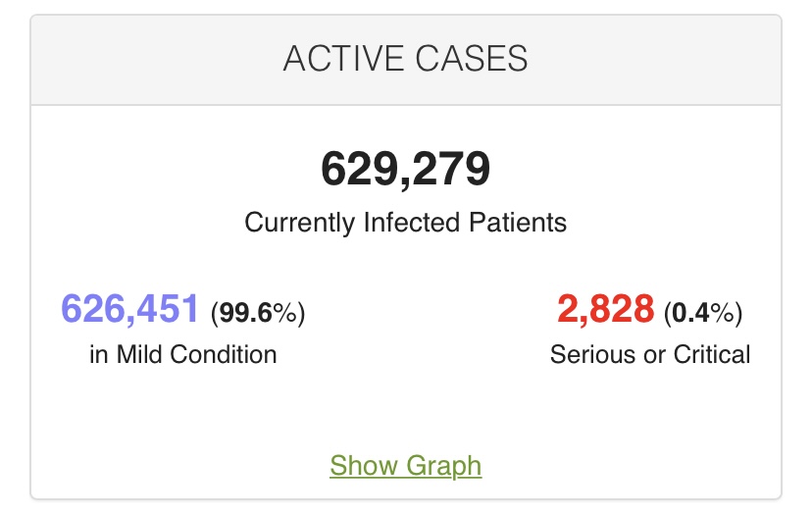Select the blue 626,451 mild count
812x515 pixels.
[130, 310]
